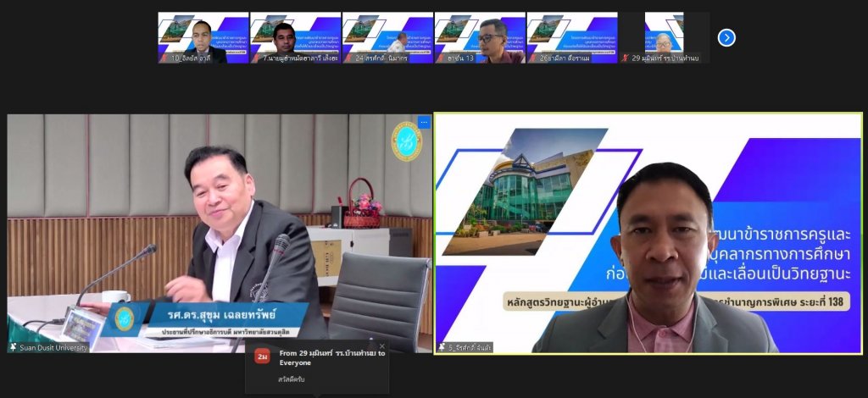868x398 pixels.
Task: Click the Suan Dusit University name label
Action: (51, 347)
